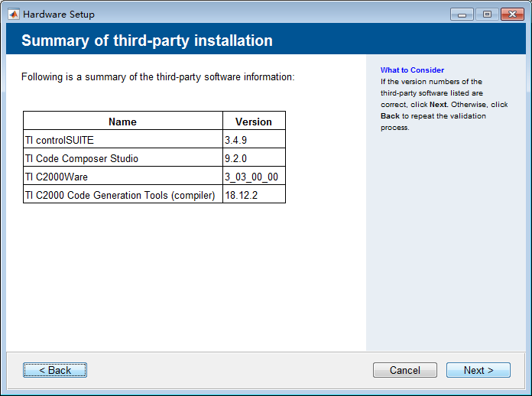
Task: Click the Hardware Setup window title text
Action: (x=59, y=15)
